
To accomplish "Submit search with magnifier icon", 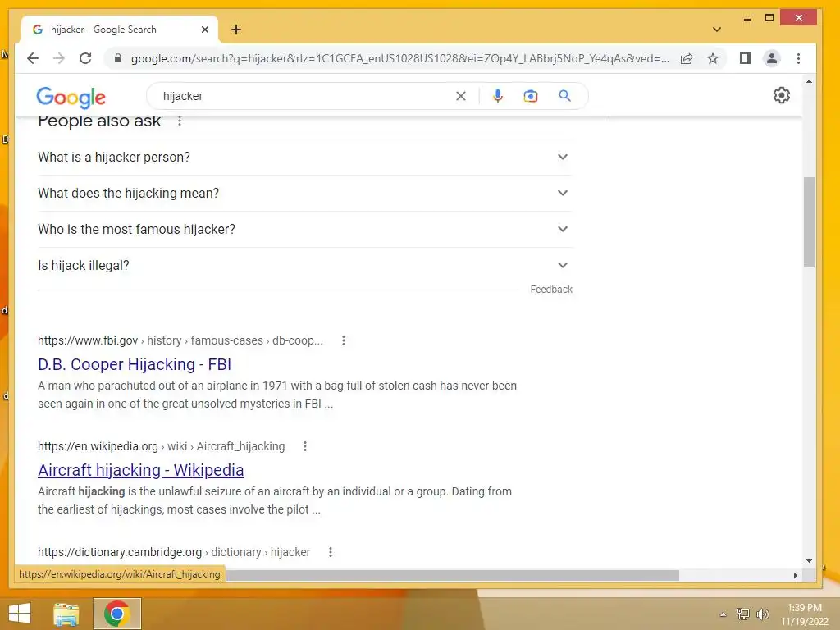I will 564,96.
